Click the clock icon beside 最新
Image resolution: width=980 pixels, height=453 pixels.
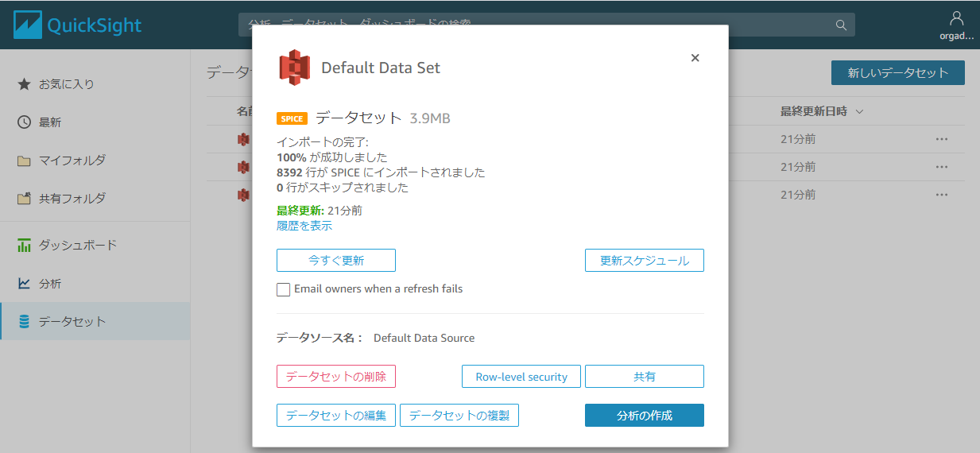(x=24, y=122)
